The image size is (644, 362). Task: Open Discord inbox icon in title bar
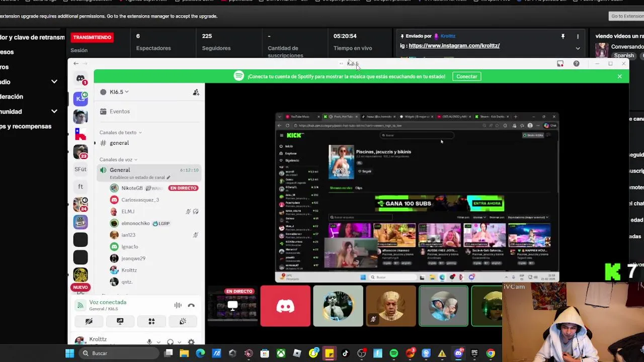[x=560, y=63]
